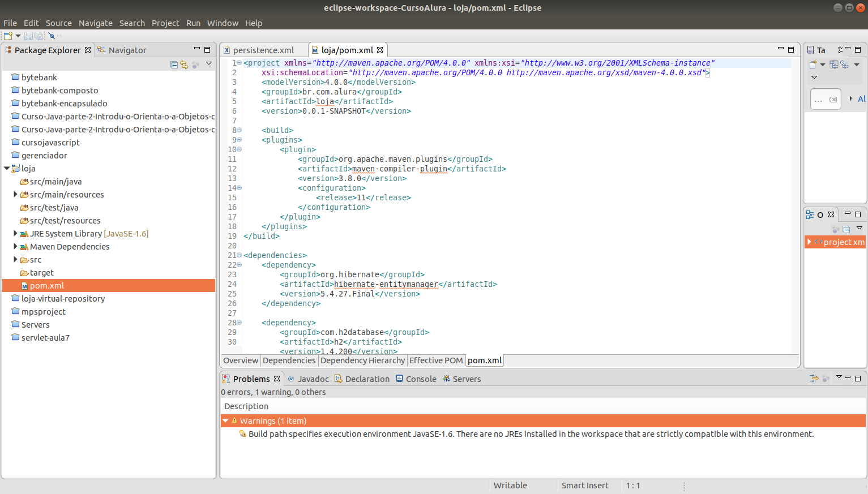Collapse All in the Outline view
This screenshot has height=494, width=868.
tap(846, 229)
